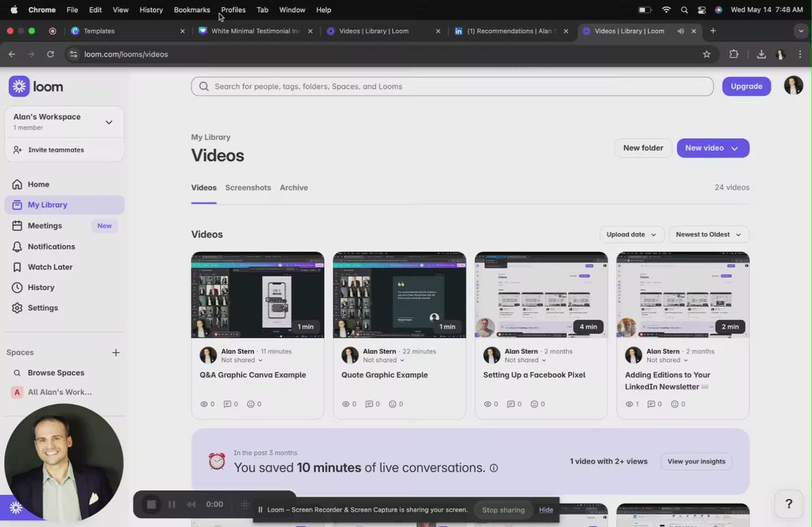Click comments icon on Quote Graphic card
The image size is (812, 527).
pyautogui.click(x=369, y=404)
